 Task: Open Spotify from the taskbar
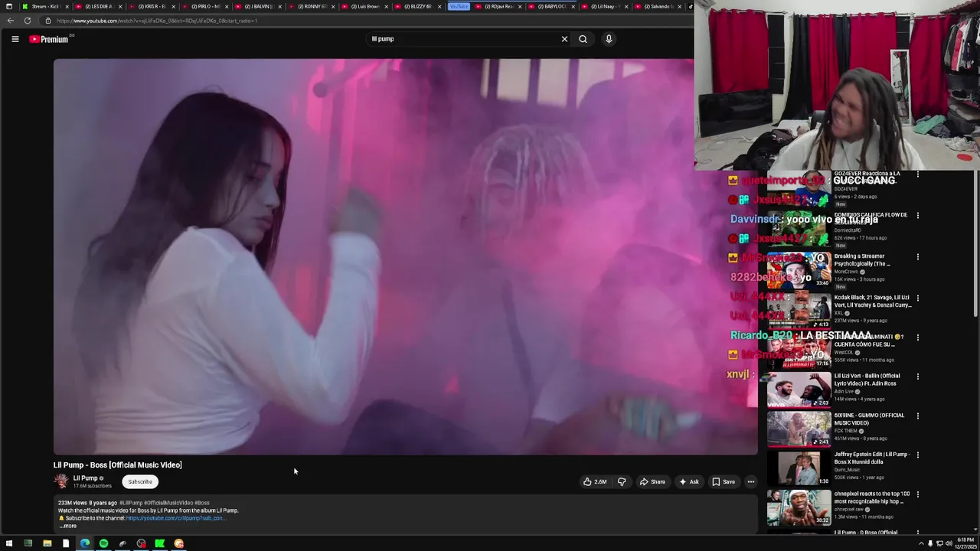click(103, 543)
